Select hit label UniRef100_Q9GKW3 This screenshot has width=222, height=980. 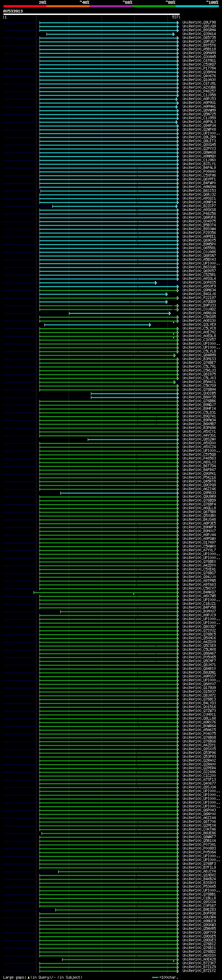click(199, 925)
